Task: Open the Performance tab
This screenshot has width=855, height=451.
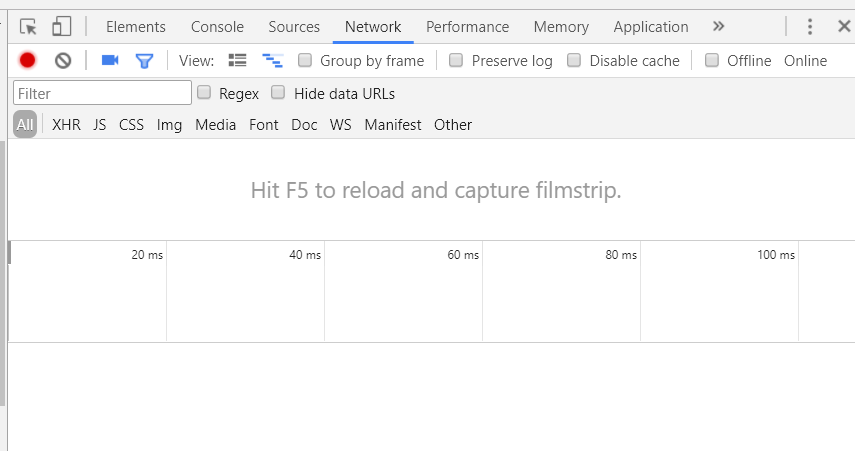Action: (467, 27)
